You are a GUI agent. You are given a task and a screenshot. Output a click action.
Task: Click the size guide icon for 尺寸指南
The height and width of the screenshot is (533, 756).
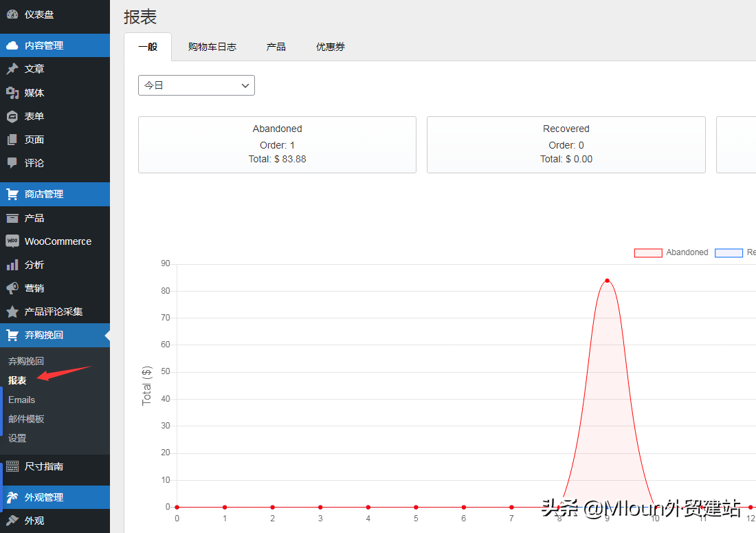[x=12, y=466]
